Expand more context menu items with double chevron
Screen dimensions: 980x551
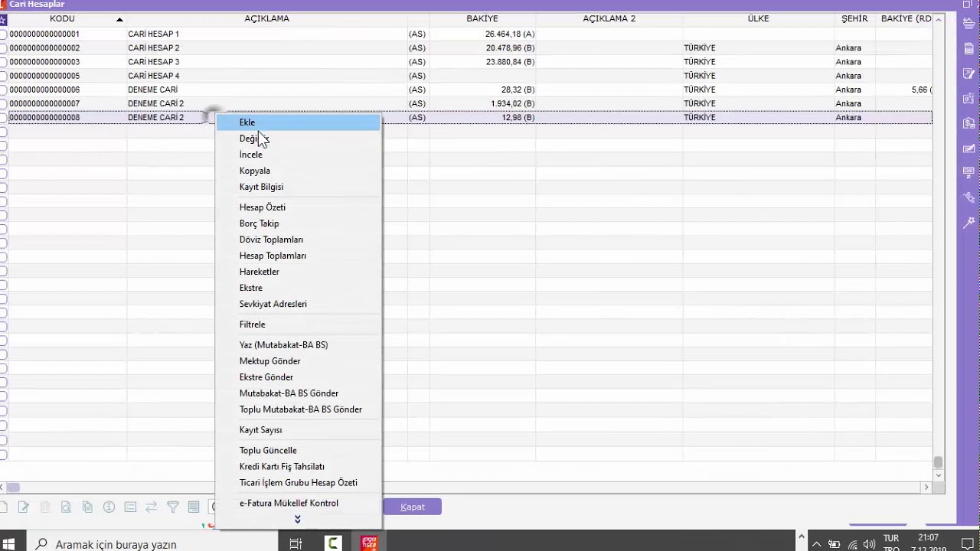pyautogui.click(x=298, y=519)
